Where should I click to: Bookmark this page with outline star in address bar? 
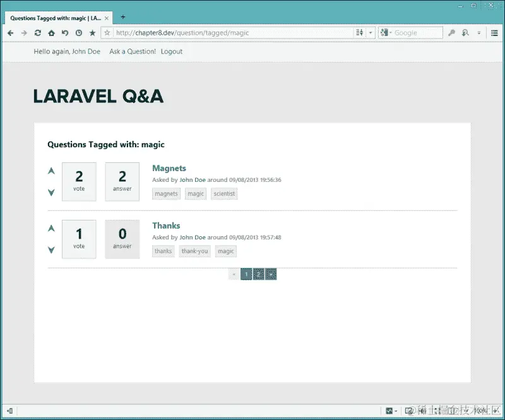coord(107,33)
